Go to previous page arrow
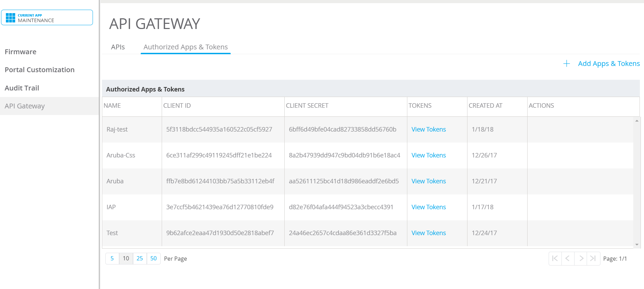Image resolution: width=644 pixels, height=289 pixels. point(568,258)
